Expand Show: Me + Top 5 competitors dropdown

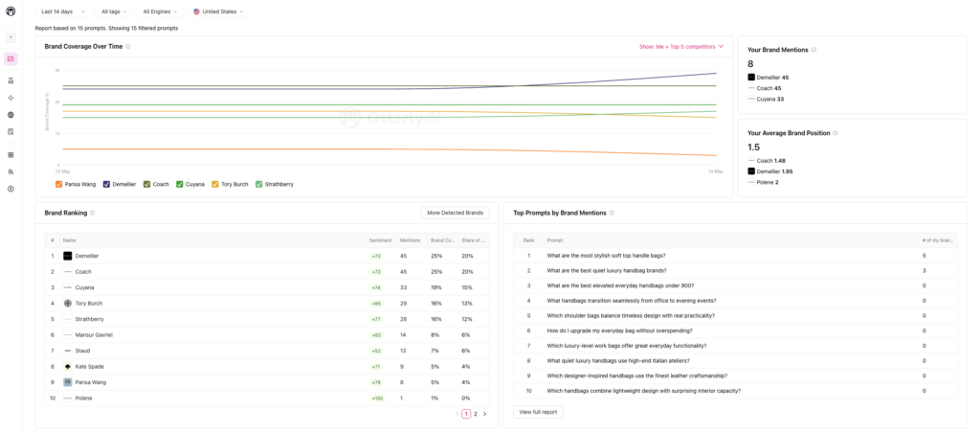[681, 46]
